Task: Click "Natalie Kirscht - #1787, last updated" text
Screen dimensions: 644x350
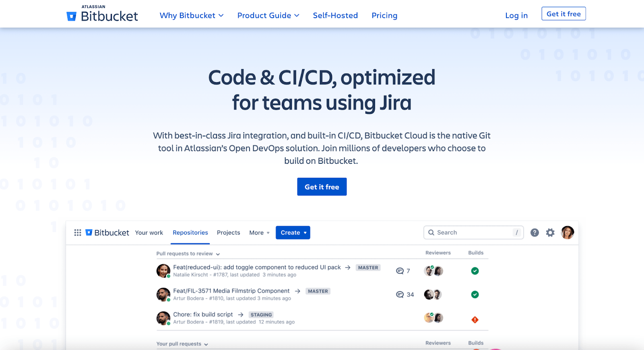Action: pyautogui.click(x=217, y=275)
